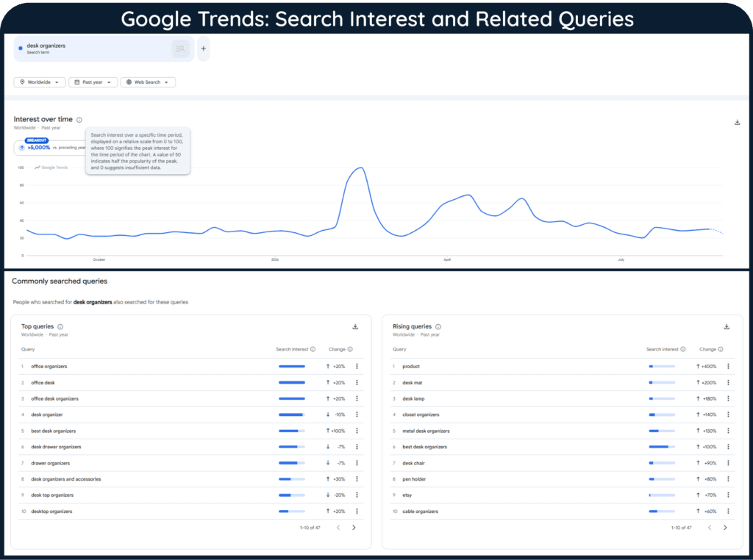Open the desk lamp rising query
753x560 pixels.
pyautogui.click(x=413, y=398)
